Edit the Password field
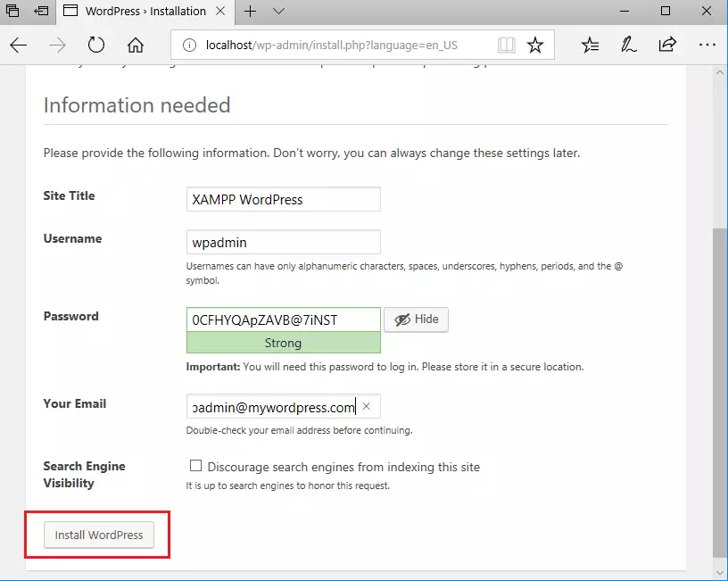This screenshot has width=728, height=581. tap(283, 320)
